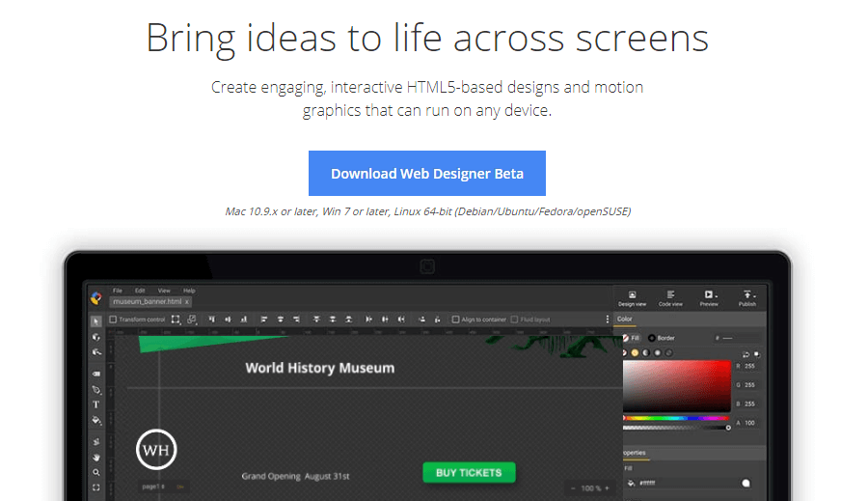Image resolution: width=868 pixels, height=501 pixels.
Task: Switch to the Color panel tab
Action: click(624, 320)
